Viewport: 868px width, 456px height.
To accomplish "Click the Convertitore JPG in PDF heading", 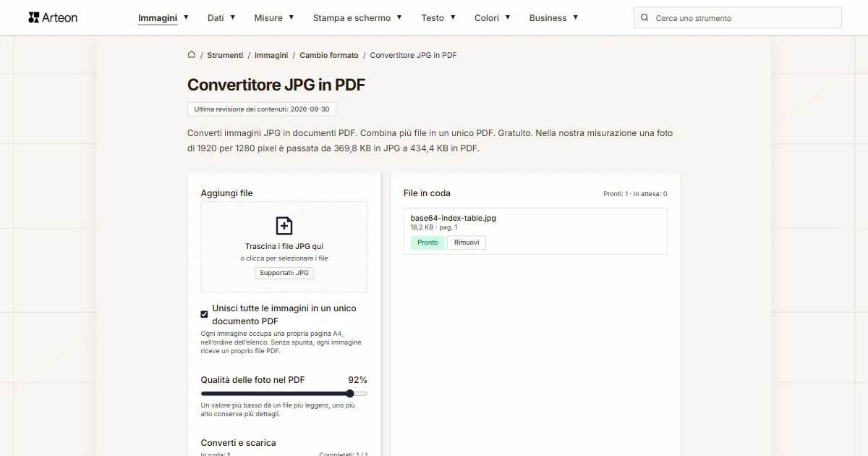I will coord(276,85).
